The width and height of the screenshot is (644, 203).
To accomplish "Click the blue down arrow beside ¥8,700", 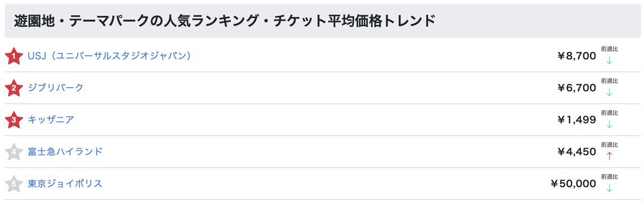I will 609,60.
